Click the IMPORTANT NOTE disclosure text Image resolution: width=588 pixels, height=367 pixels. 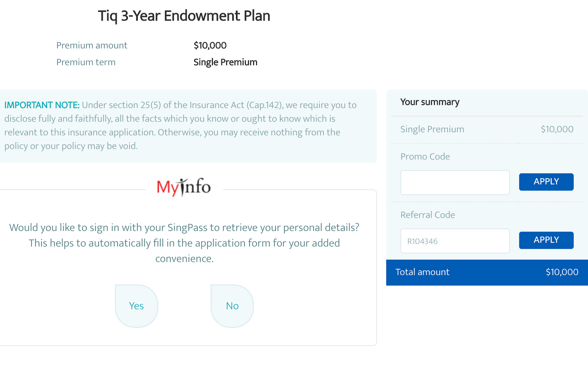180,125
